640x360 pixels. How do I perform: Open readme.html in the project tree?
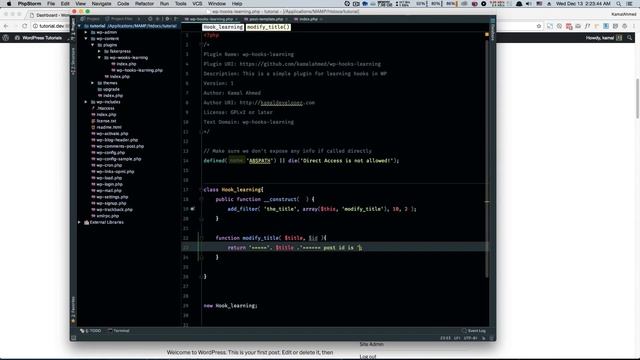pos(109,127)
